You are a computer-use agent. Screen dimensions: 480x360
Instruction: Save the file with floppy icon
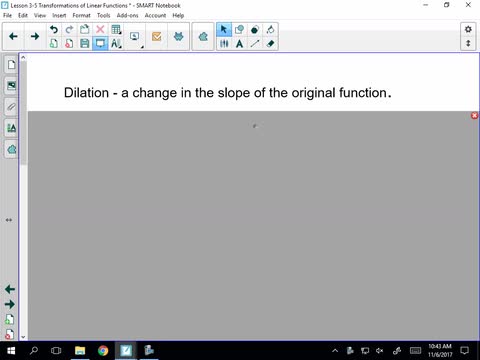point(84,43)
